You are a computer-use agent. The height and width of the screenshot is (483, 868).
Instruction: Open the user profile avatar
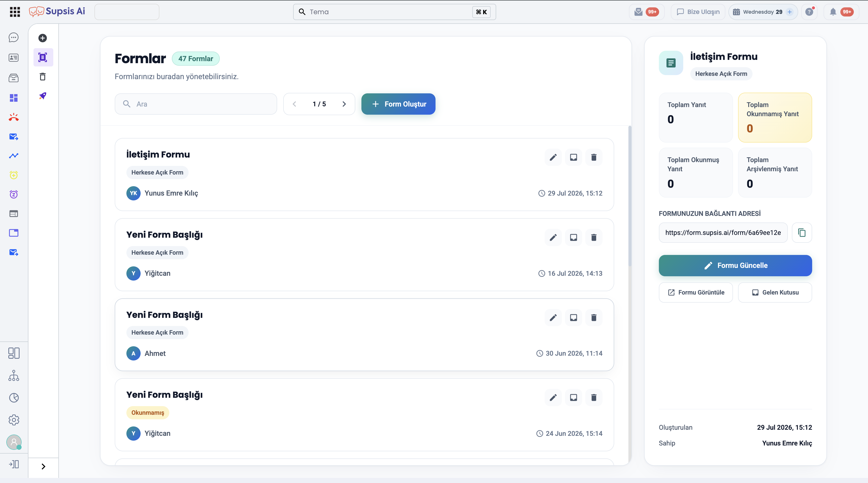pyautogui.click(x=14, y=442)
